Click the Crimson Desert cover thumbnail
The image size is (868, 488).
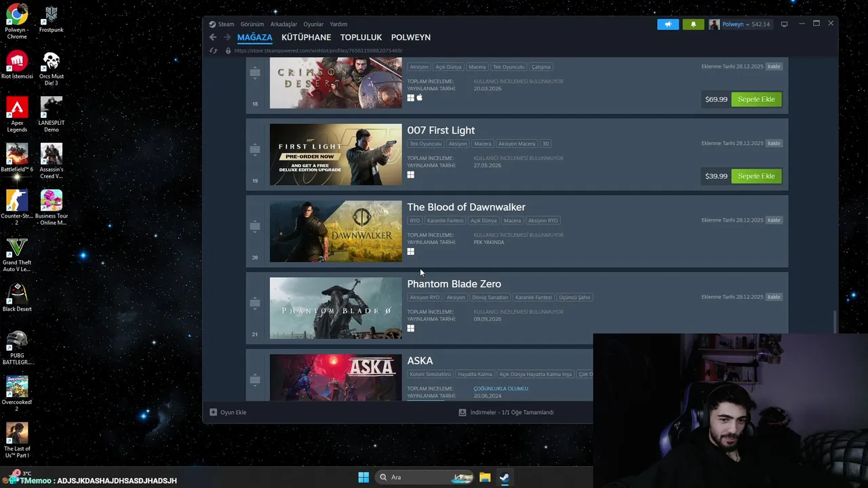click(336, 83)
